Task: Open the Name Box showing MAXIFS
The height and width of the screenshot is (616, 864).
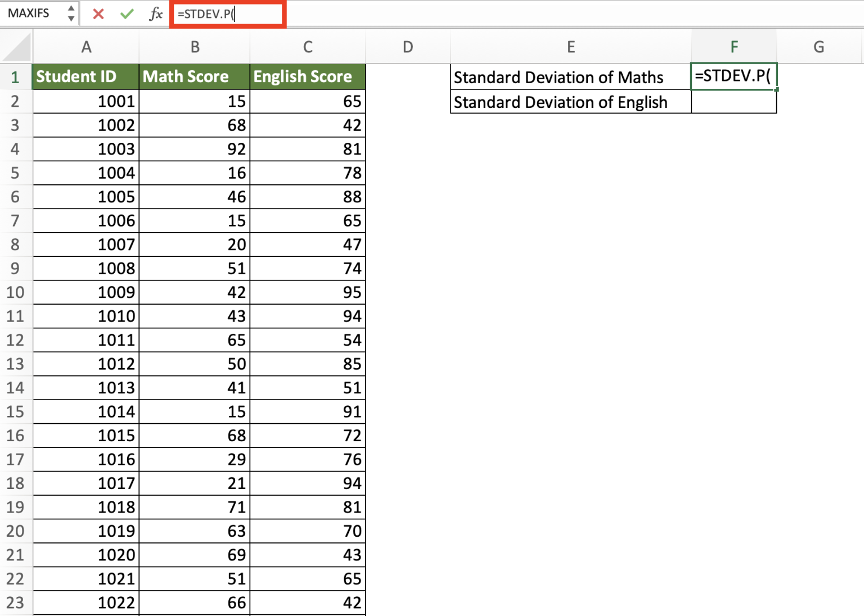Action: [x=31, y=13]
